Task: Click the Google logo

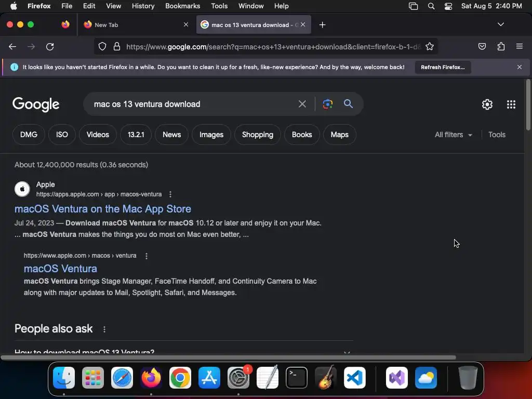Action: [x=36, y=104]
